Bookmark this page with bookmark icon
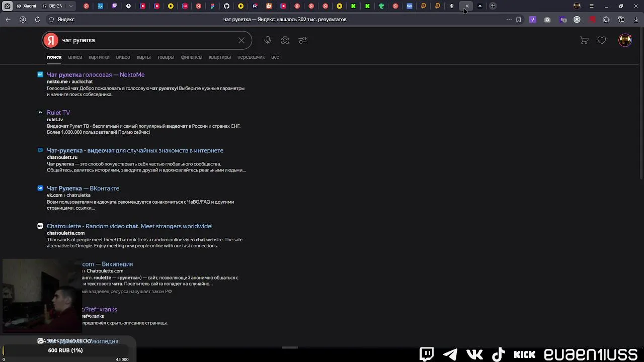The width and height of the screenshot is (644, 362). [519, 20]
